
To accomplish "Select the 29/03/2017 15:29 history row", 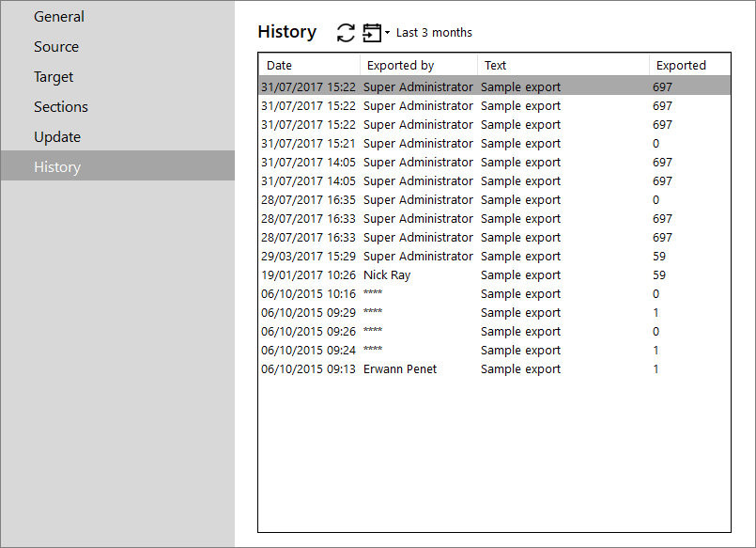I will point(495,257).
